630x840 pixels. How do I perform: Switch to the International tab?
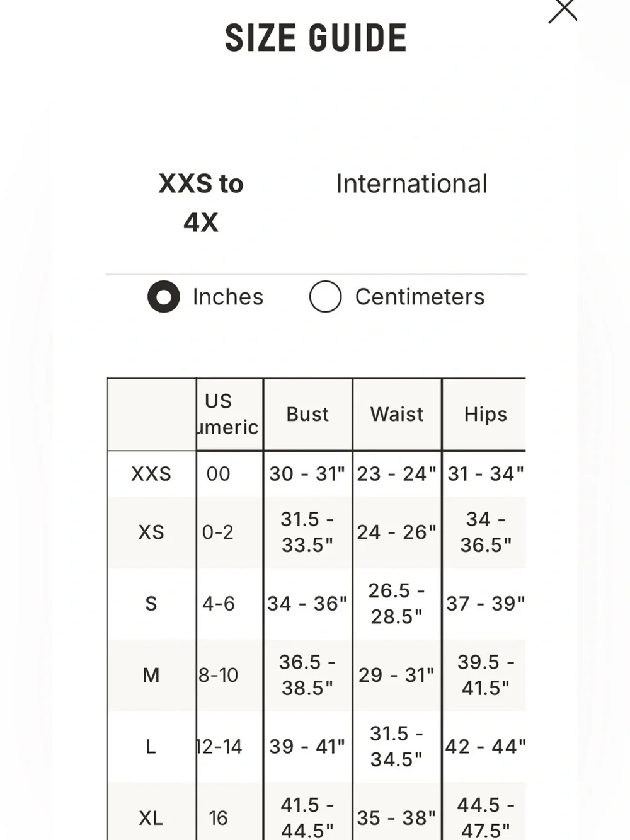[x=411, y=184]
